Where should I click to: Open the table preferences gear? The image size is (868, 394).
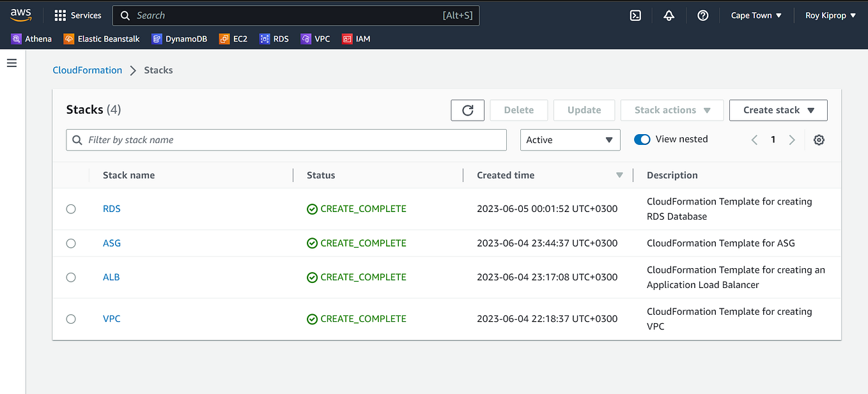819,139
